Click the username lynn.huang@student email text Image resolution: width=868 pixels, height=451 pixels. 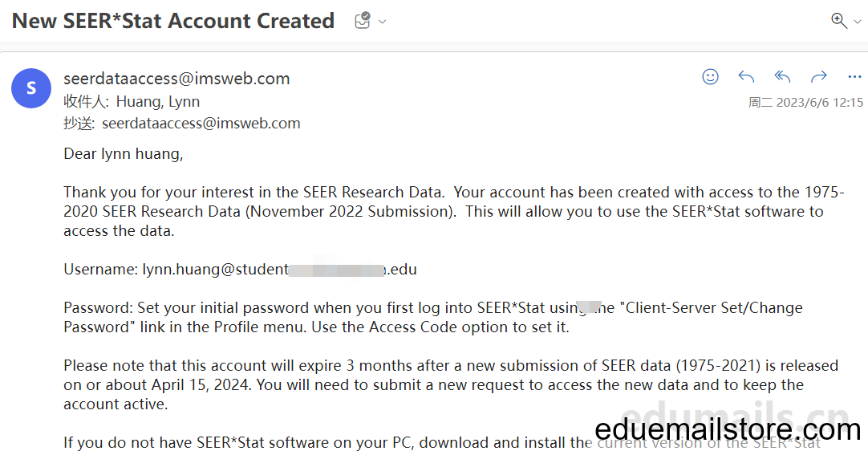279,270
